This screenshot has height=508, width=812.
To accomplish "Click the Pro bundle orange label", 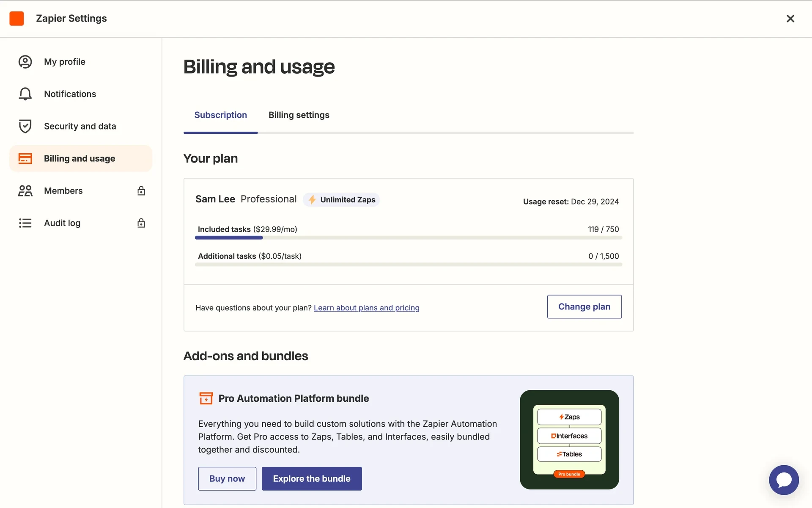I will point(569,474).
